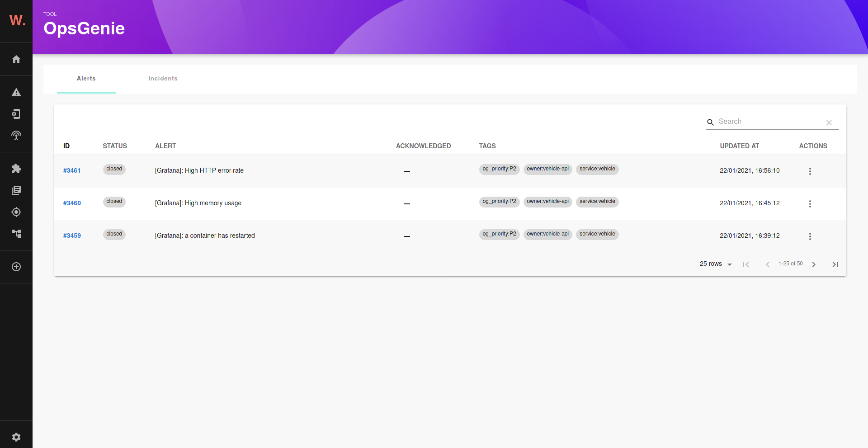Click og_priority:P2 tag in High HTTP error-rate row

click(499, 169)
